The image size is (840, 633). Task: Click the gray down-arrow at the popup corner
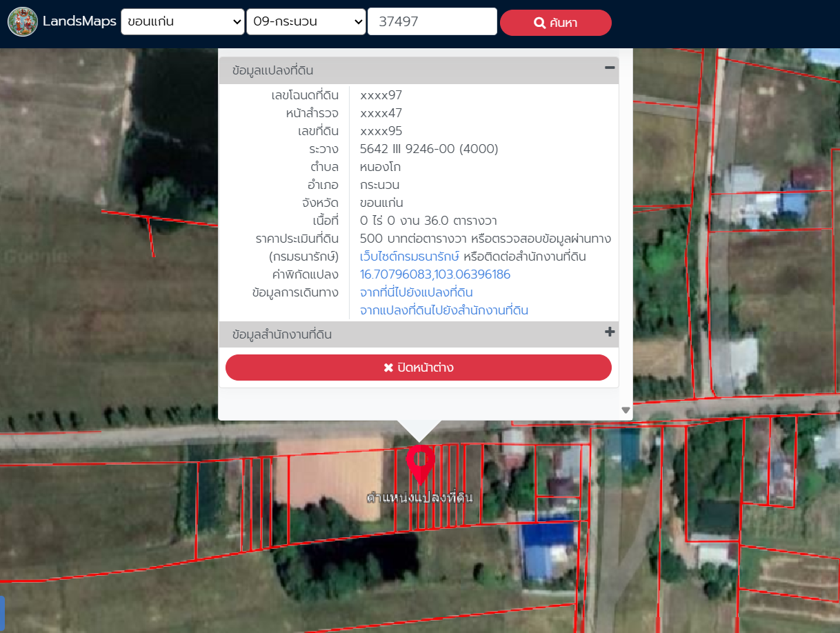click(626, 410)
